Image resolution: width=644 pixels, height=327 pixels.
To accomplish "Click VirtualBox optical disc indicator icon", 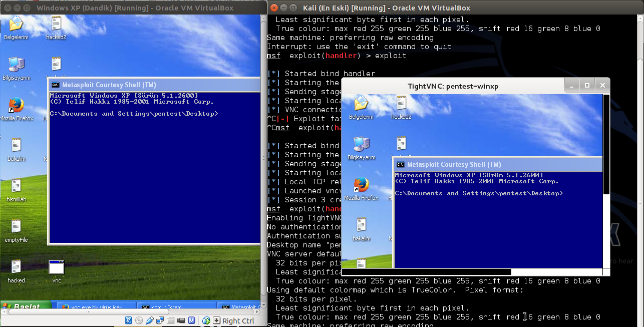I will [x=139, y=320].
